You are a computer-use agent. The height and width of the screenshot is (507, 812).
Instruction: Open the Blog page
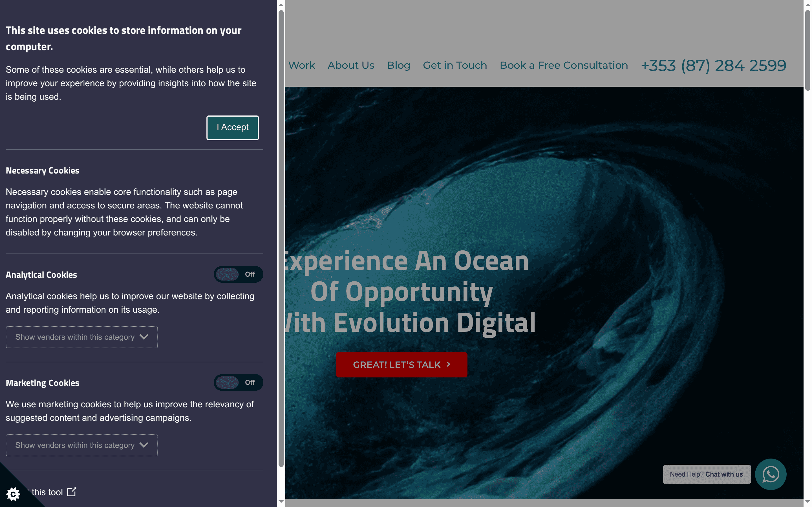[399, 65]
